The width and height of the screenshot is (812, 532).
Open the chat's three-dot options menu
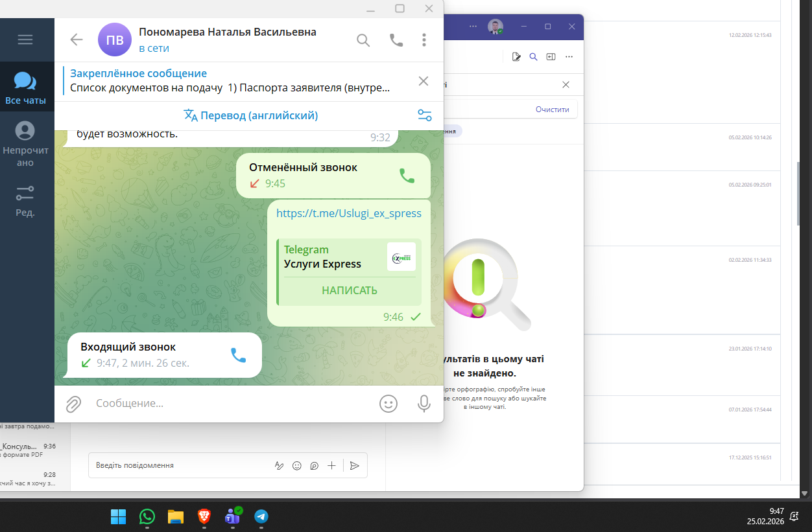coord(424,40)
